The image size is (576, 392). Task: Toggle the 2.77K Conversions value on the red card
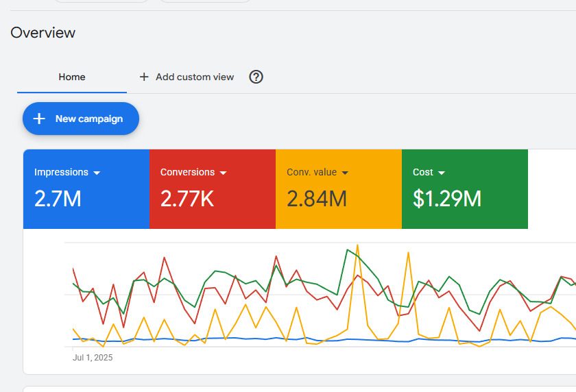[x=187, y=199]
